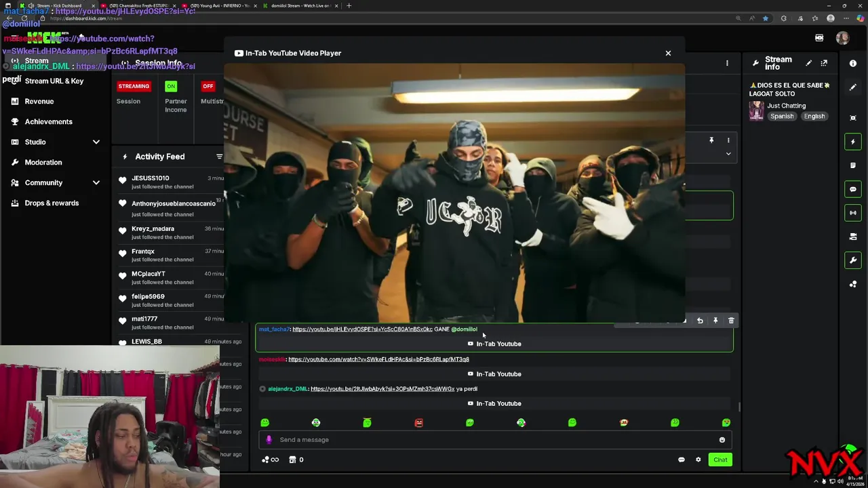Viewport: 868px width, 488px height.
Task: Click Kreyz_madara in Activity Feed
Action: coord(153,228)
